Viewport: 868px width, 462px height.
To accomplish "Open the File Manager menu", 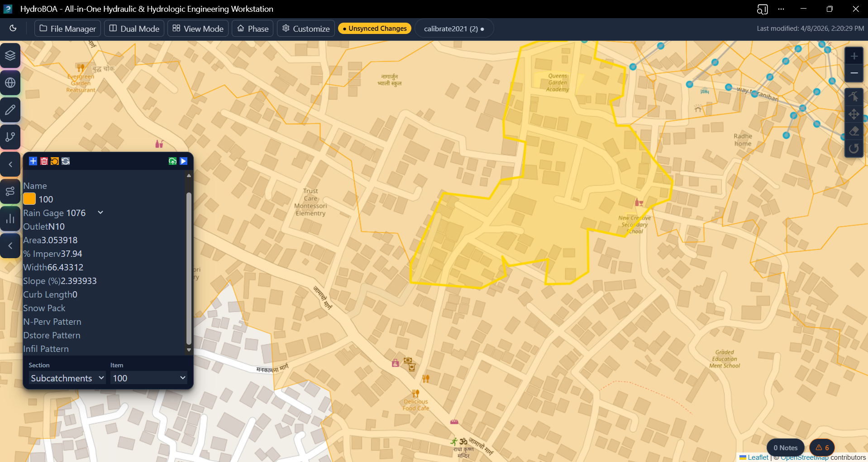I will tap(68, 29).
